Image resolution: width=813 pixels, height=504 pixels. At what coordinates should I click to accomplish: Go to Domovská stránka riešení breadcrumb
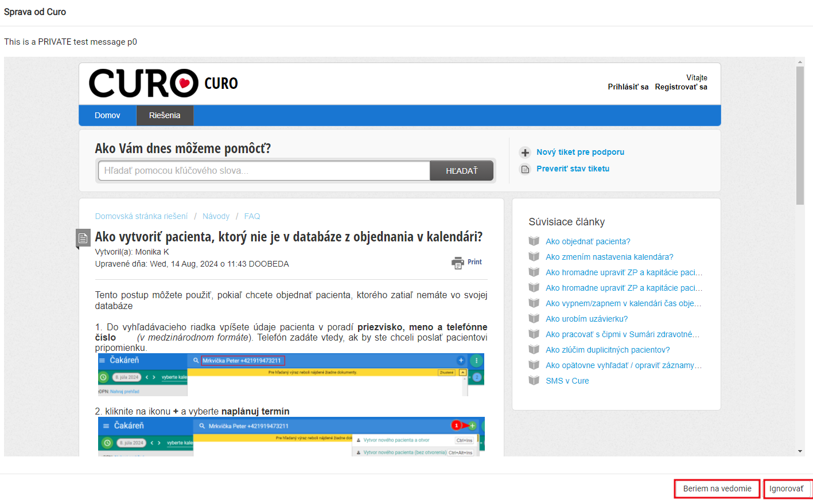[x=141, y=216]
